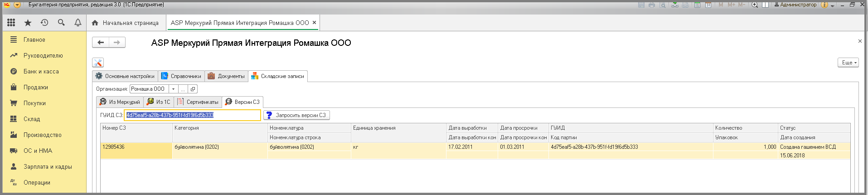Image resolution: width=868 pixels, height=195 pixels.
Task: Click the printer icon in title bar
Action: tap(652, 5)
